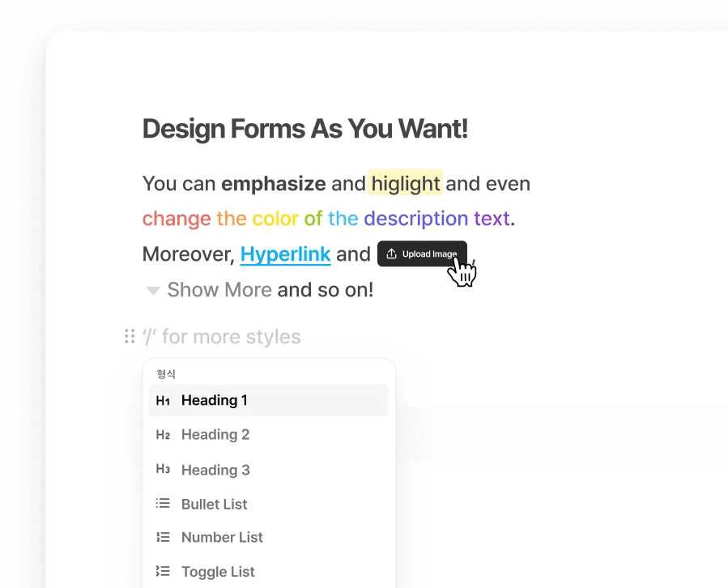728x588 pixels.
Task: Click the Show More toggle text
Action: [x=219, y=290]
